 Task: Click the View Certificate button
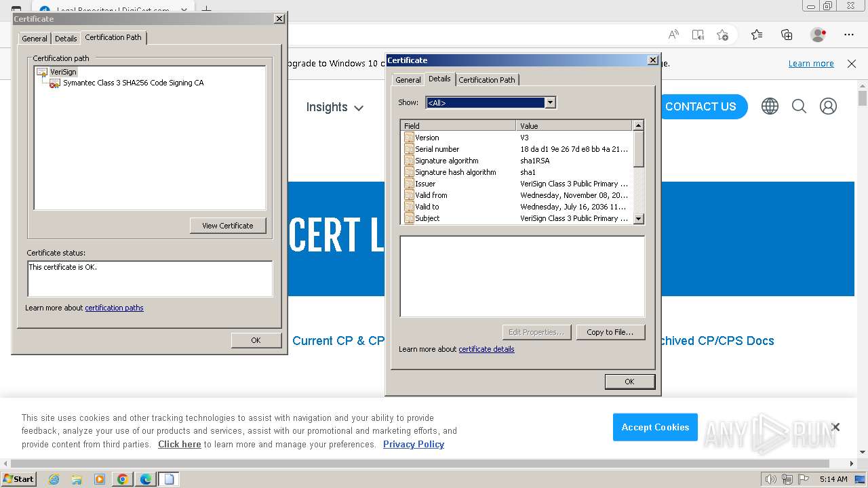tap(228, 226)
